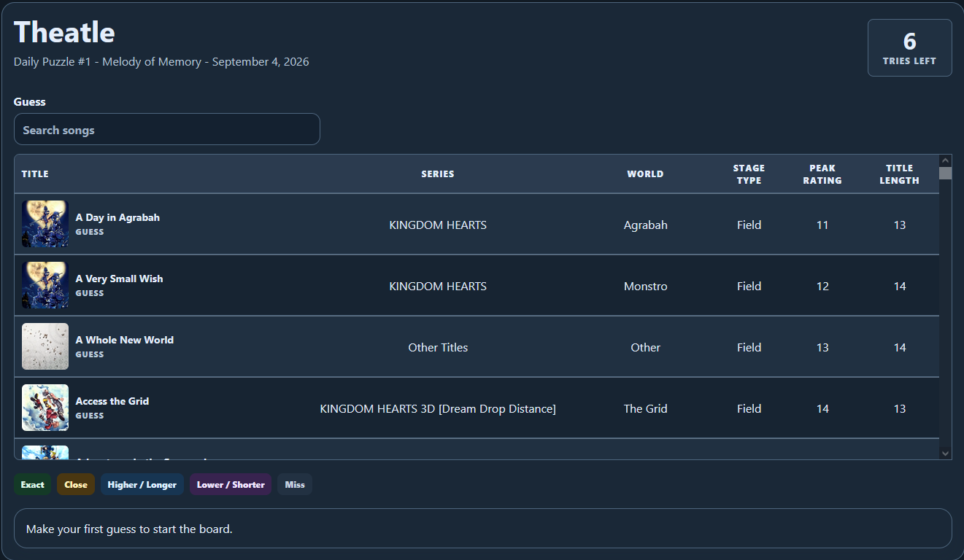Click peak rating 14 in Access the Grid row
Viewport: 964px width, 560px height.
click(x=822, y=408)
